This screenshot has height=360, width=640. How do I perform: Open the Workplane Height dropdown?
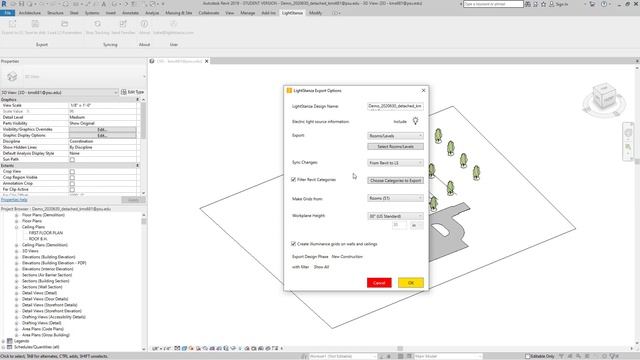(395, 216)
